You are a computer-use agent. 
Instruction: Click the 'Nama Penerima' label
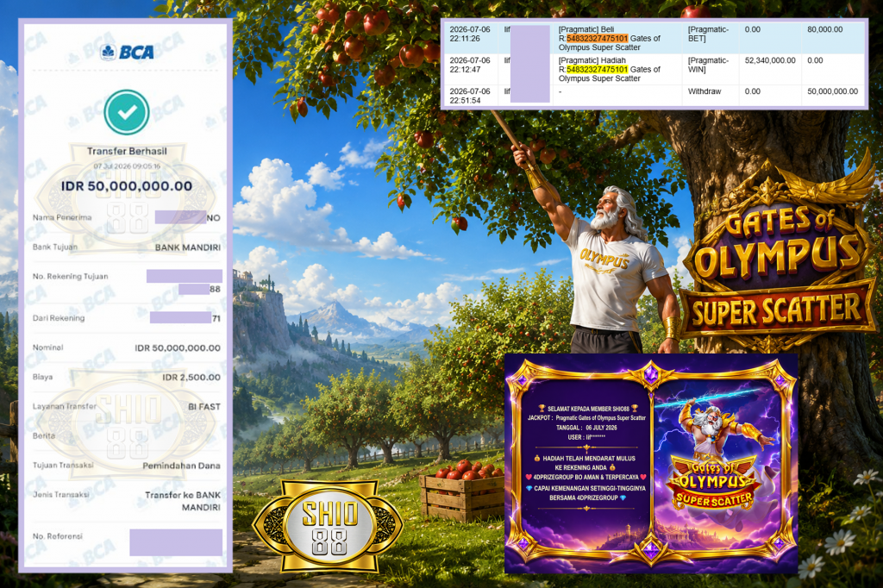pyautogui.click(x=62, y=217)
